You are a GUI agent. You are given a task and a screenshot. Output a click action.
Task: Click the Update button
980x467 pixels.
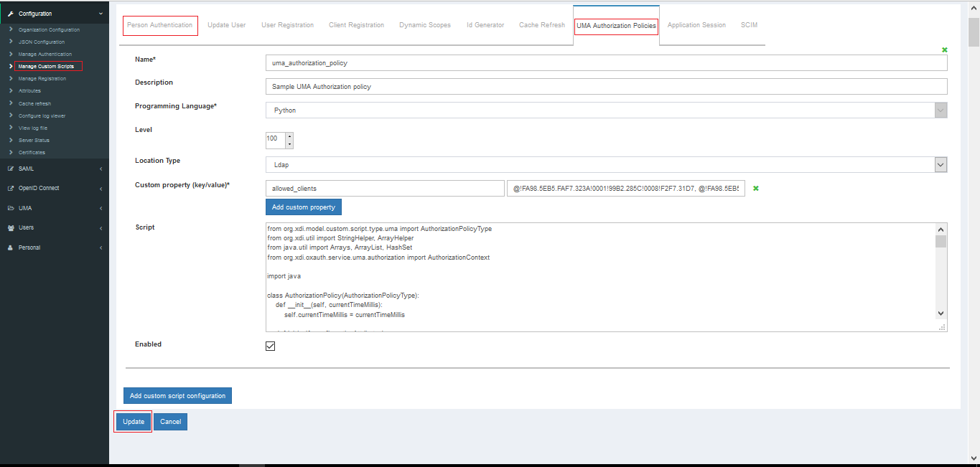134,422
